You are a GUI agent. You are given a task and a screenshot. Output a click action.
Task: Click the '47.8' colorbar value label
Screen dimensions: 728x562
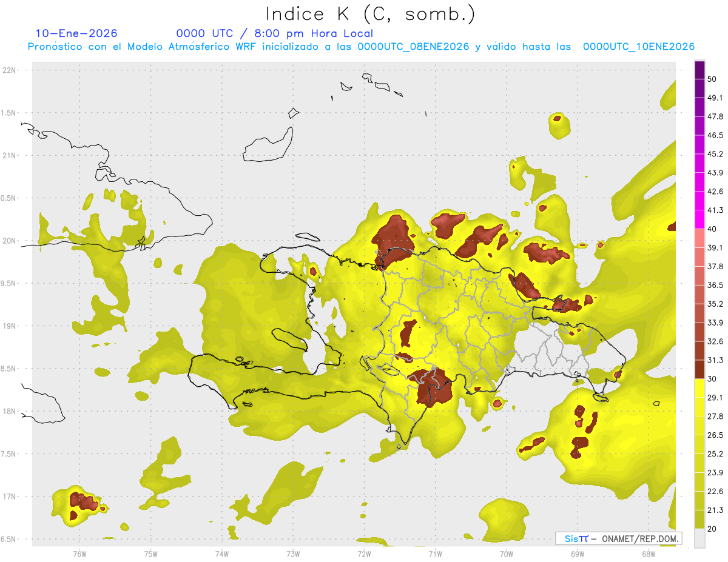pos(715,117)
